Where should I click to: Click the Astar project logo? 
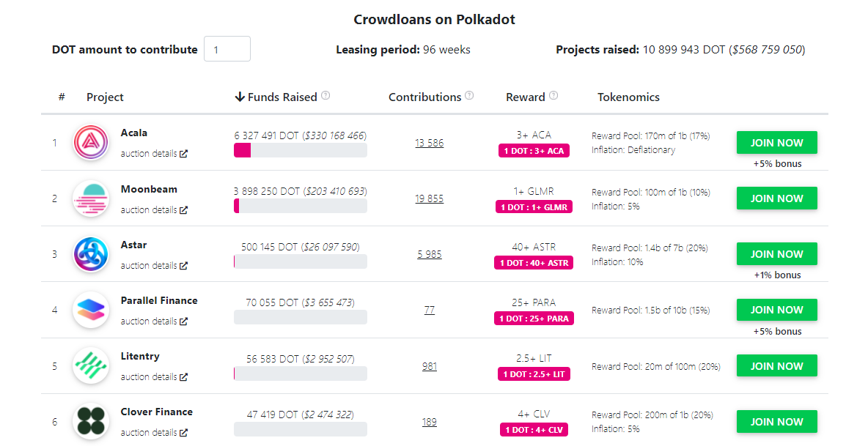(91, 254)
